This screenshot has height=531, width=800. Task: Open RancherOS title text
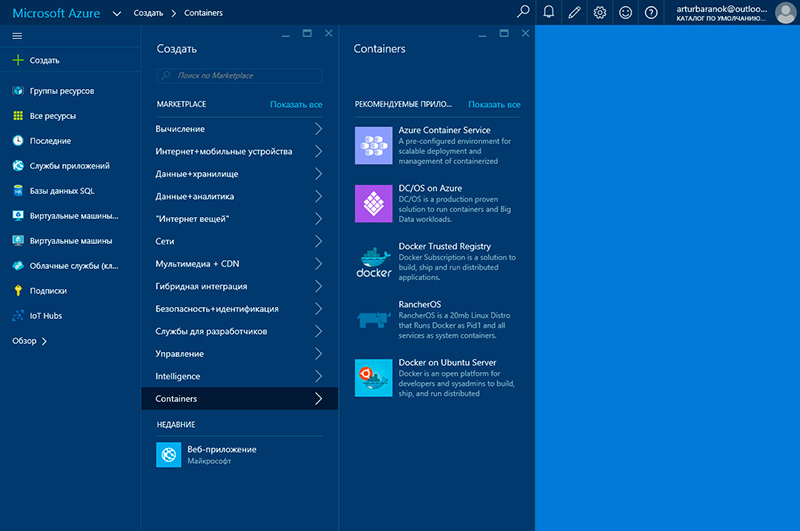[x=420, y=305]
